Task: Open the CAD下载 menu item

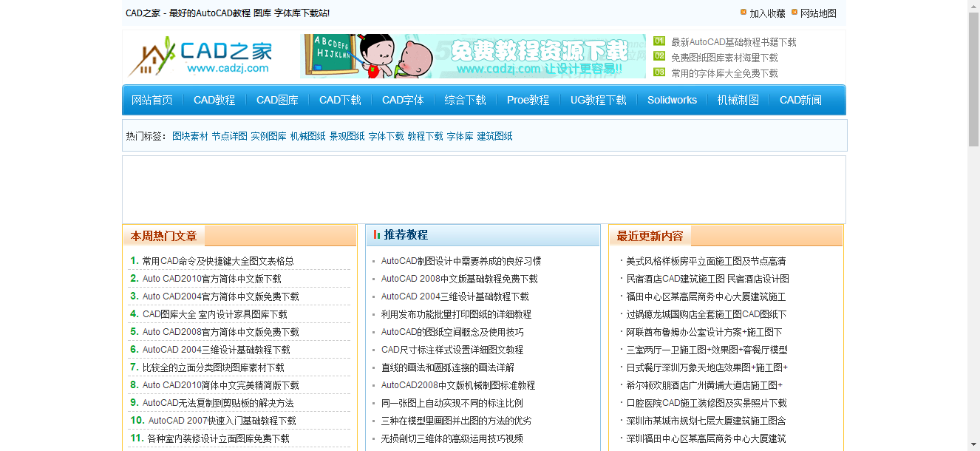Action: tap(340, 100)
